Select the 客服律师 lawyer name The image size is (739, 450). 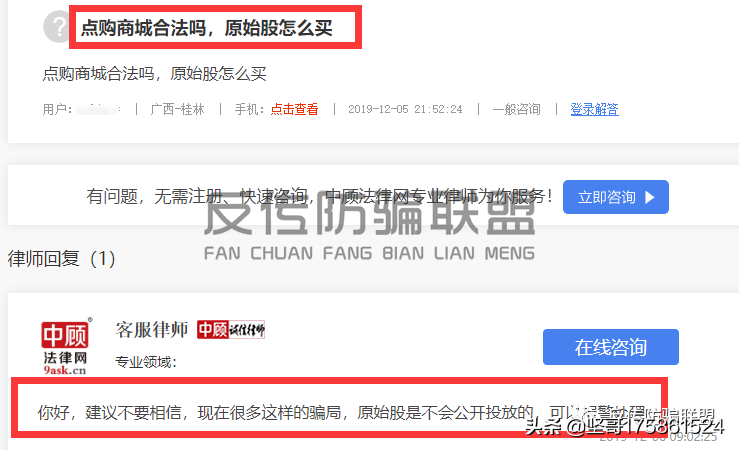coord(151,329)
